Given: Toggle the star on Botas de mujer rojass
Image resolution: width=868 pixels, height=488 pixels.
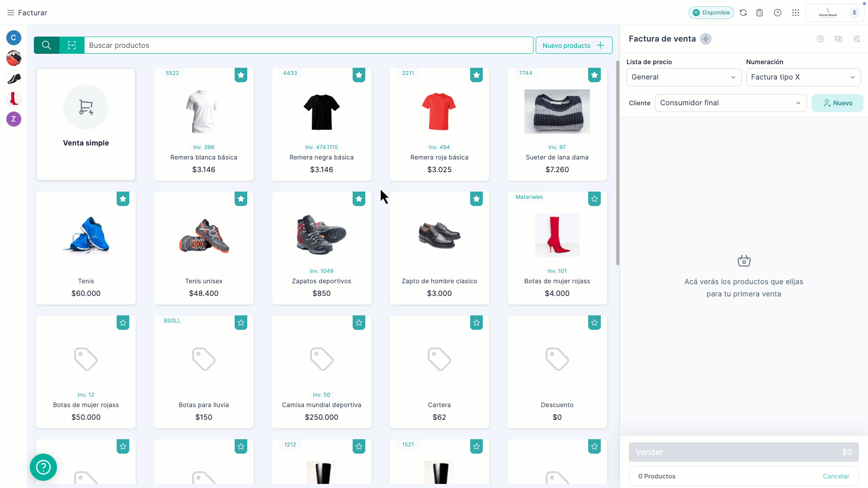Looking at the screenshot, I should tap(594, 199).
